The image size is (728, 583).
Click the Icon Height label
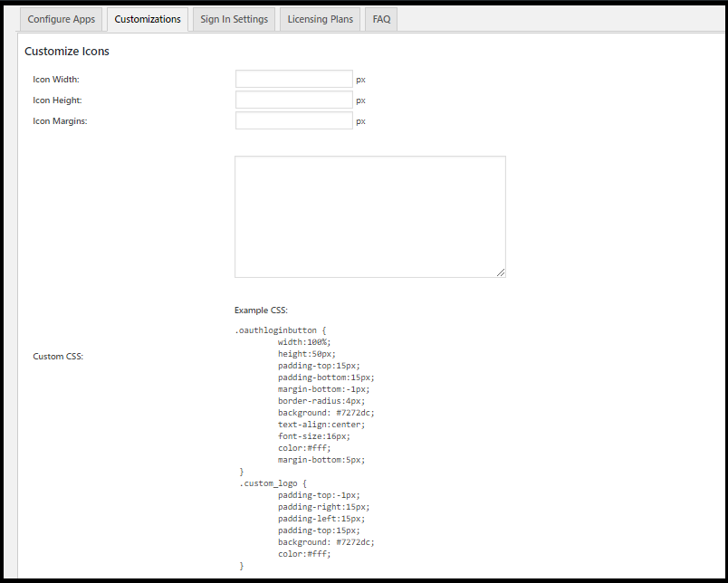(57, 100)
